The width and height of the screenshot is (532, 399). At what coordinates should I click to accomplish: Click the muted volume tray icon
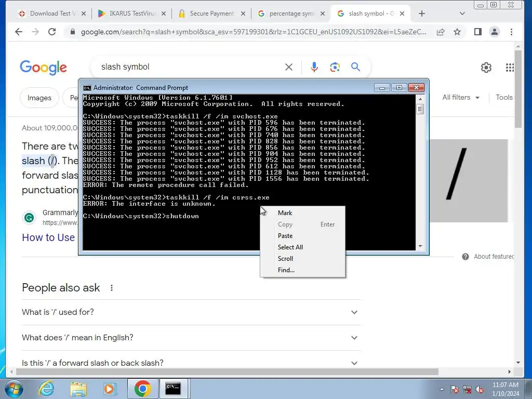tap(480, 390)
